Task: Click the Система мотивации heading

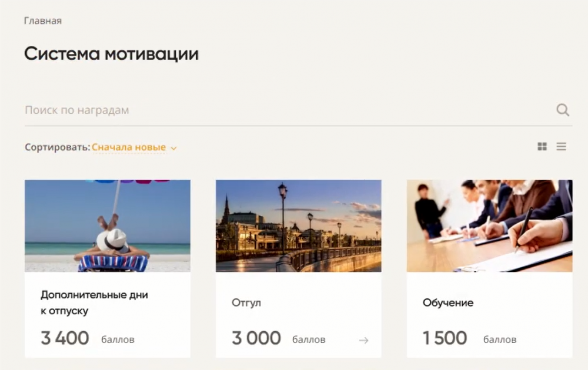Action: coord(111,53)
